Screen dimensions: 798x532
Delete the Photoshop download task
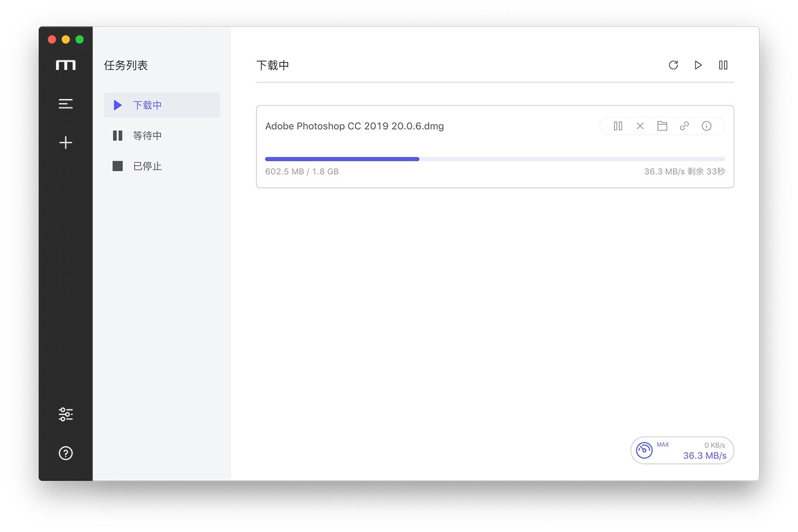tap(640, 126)
